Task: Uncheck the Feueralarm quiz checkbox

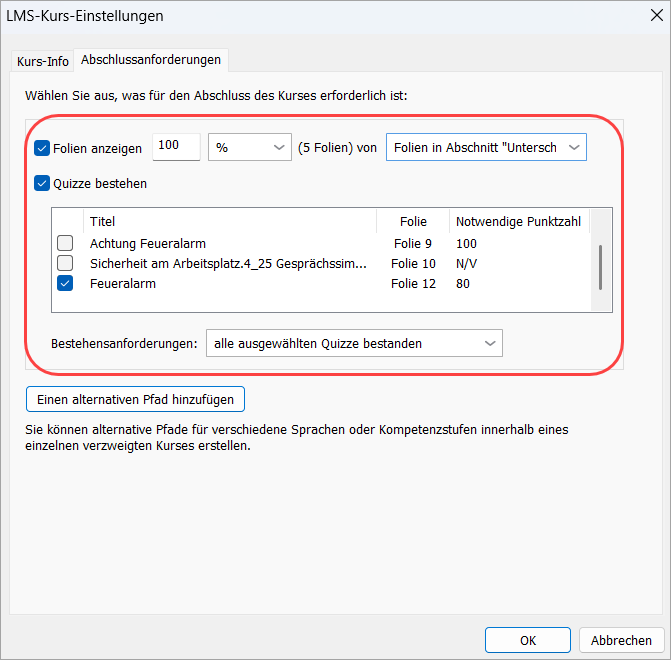Action: [x=65, y=284]
